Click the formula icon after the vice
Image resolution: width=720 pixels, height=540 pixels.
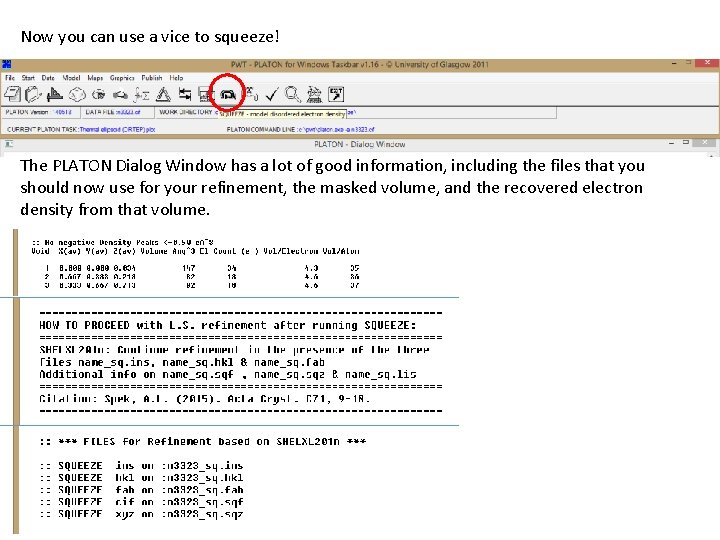coord(251,94)
